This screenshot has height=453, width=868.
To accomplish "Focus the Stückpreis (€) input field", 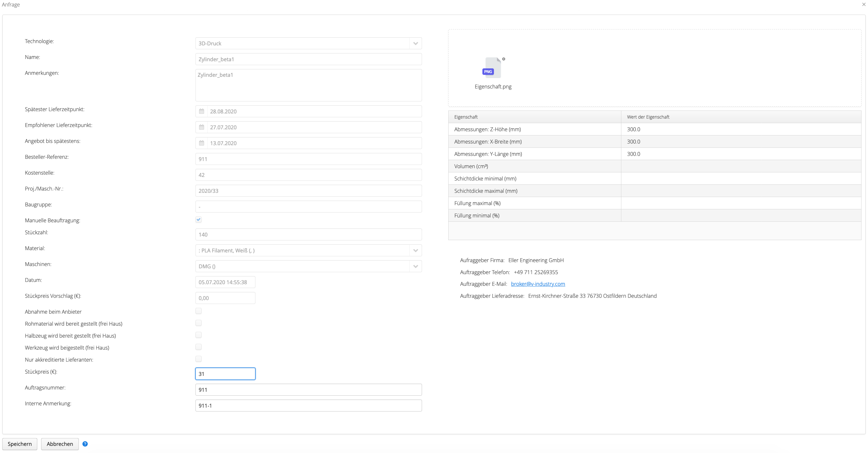I will [x=225, y=374].
